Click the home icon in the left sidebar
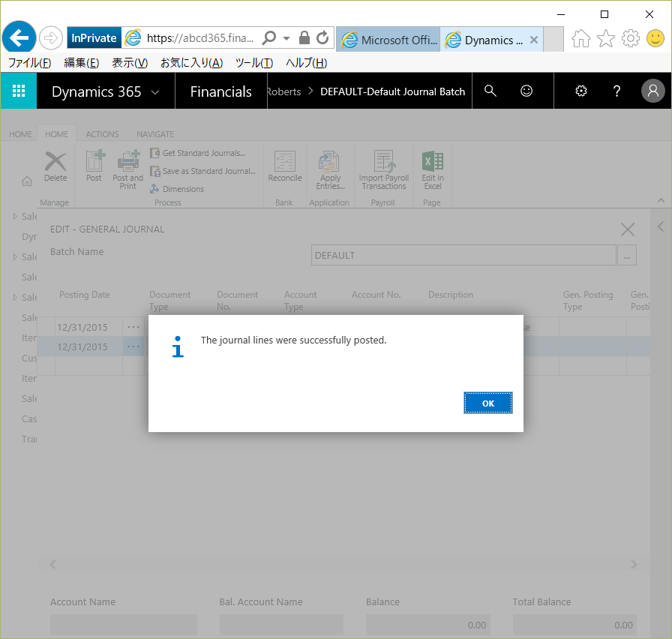Screen dimensions: 672x639 27,181
